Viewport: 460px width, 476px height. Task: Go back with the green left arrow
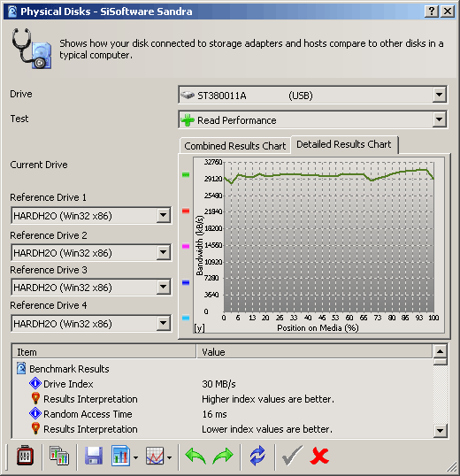click(x=195, y=456)
